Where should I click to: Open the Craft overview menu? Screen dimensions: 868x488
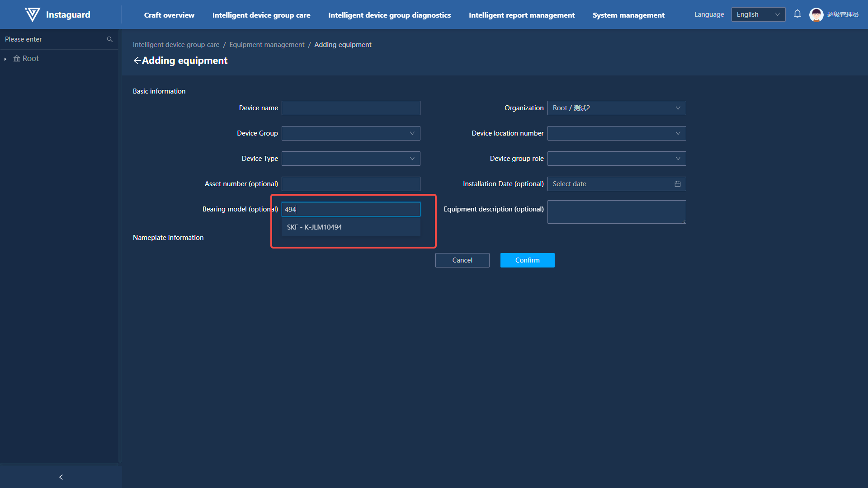coord(169,15)
